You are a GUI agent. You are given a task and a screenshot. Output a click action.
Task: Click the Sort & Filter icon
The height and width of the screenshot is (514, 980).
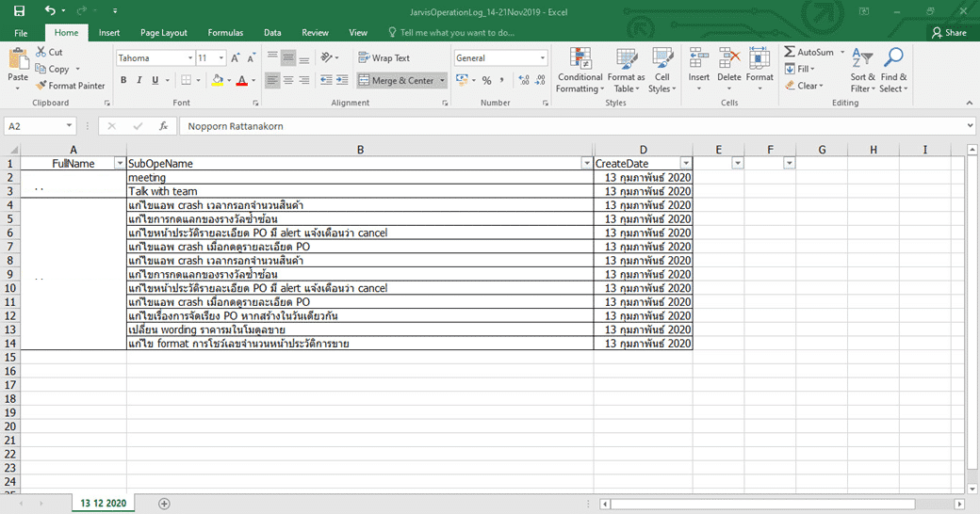coord(862,71)
